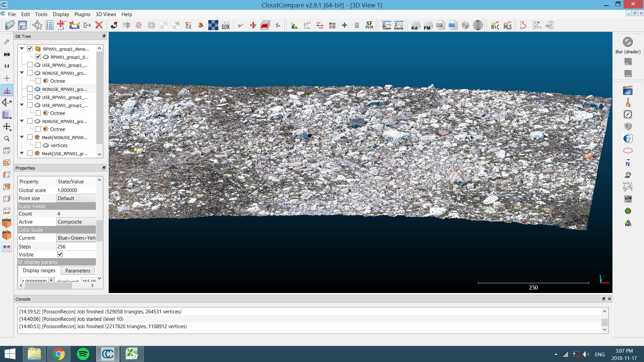644x362 pixels.
Task: Open the SOR filter tool
Action: pyautogui.click(x=226, y=25)
